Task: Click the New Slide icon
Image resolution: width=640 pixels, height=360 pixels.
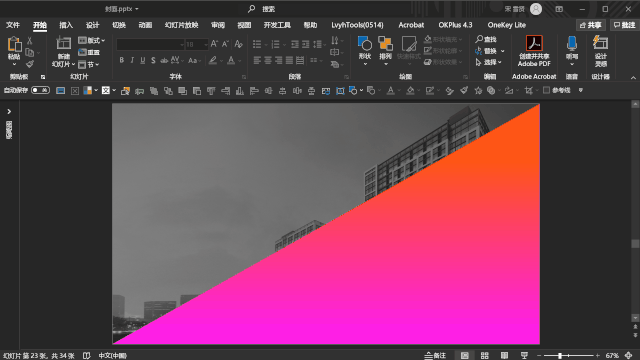Action: [64, 44]
